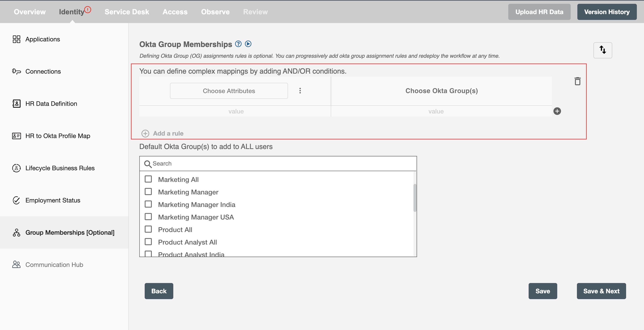Select the Connections plug icon
The width and height of the screenshot is (644, 330).
click(17, 71)
